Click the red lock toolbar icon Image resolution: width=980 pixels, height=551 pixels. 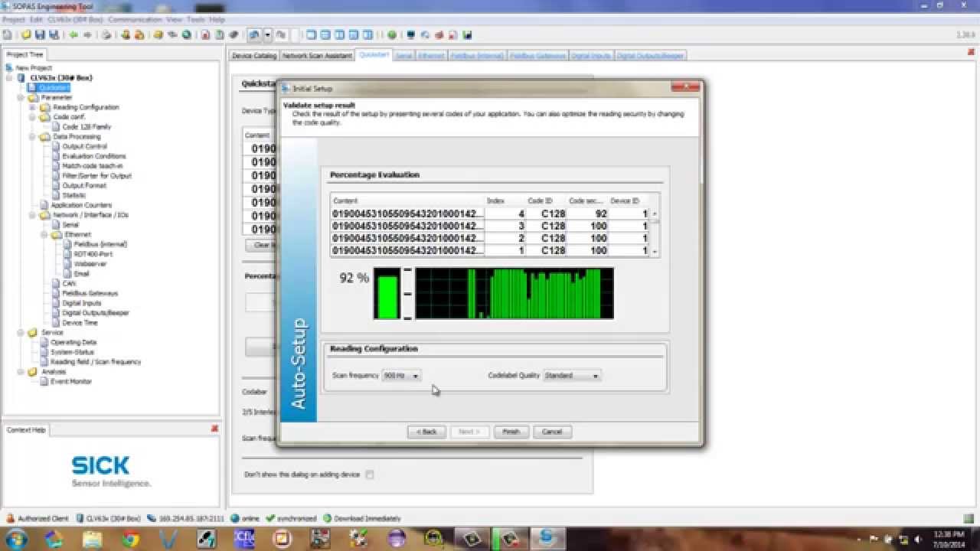[139, 35]
